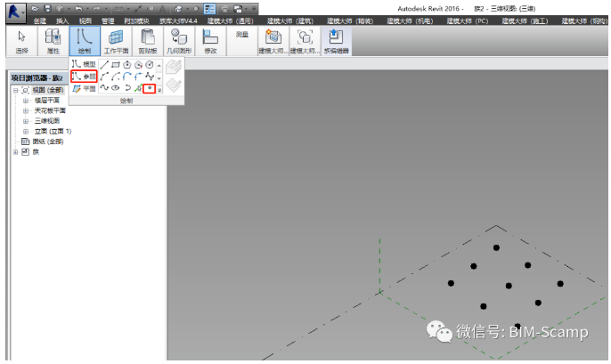Expand the draw tools gallery list

point(159,90)
